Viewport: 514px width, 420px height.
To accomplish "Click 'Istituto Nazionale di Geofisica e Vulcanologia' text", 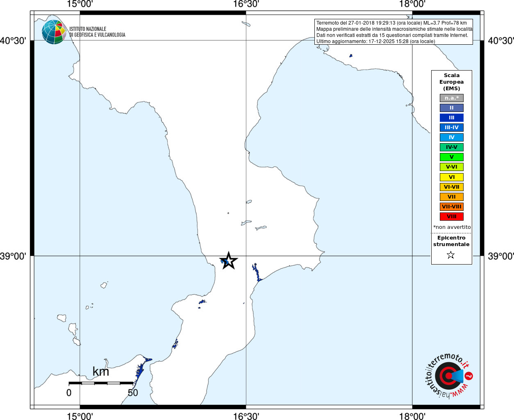I will pyautogui.click(x=97, y=32).
